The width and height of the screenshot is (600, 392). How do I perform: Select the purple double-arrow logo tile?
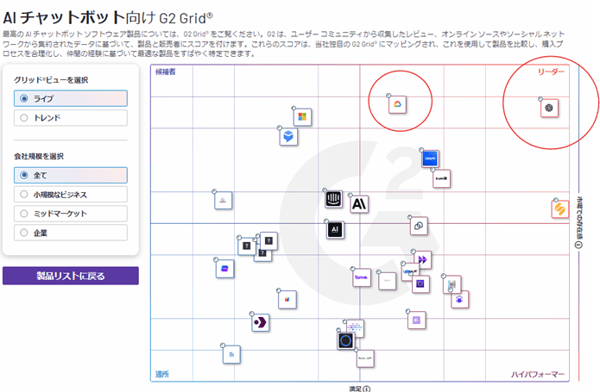[422, 260]
